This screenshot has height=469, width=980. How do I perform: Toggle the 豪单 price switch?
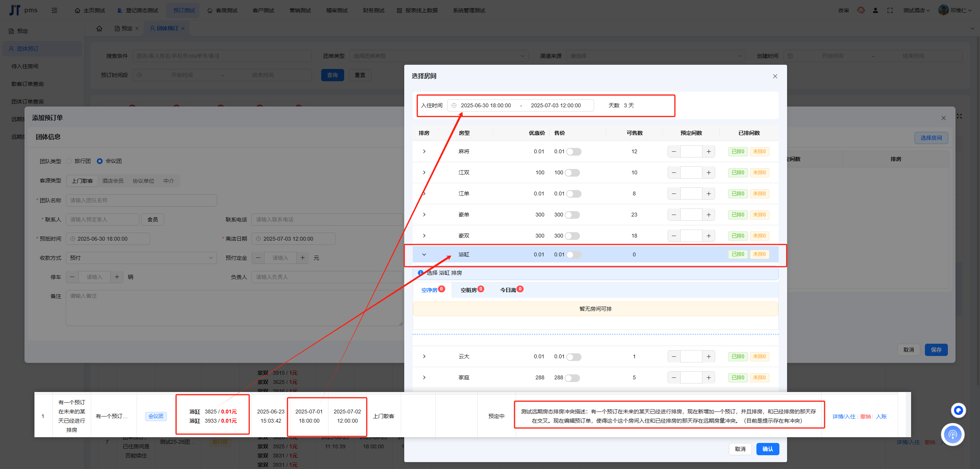pos(572,215)
